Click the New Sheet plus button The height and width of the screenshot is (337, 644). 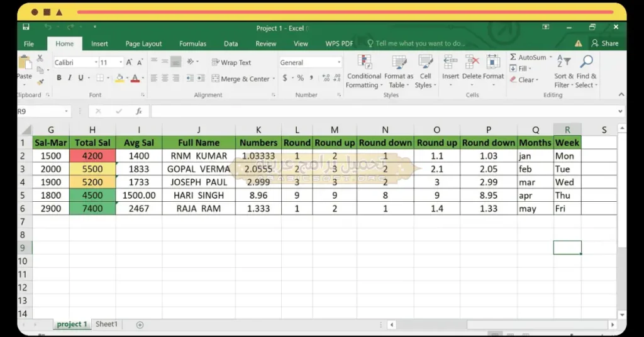point(140,324)
